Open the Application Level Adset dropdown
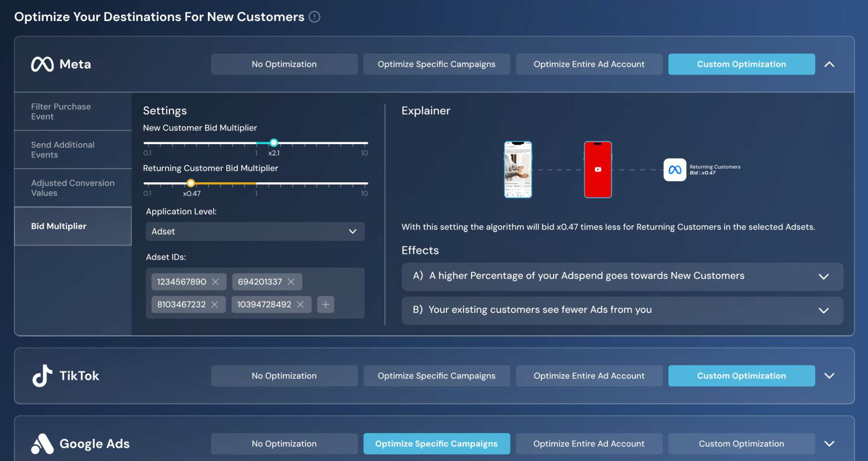Screen dimensions: 868x461 [255, 232]
